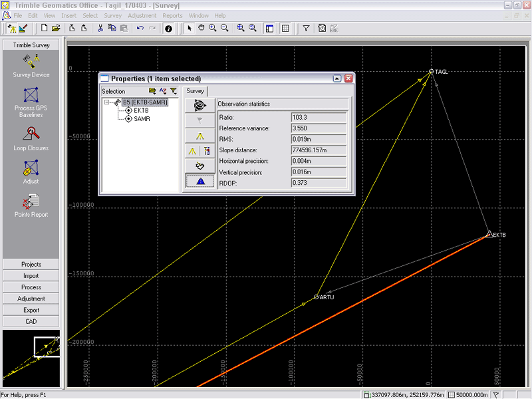Switch to the Survey tab
The height and width of the screenshot is (399, 532).
pos(196,91)
